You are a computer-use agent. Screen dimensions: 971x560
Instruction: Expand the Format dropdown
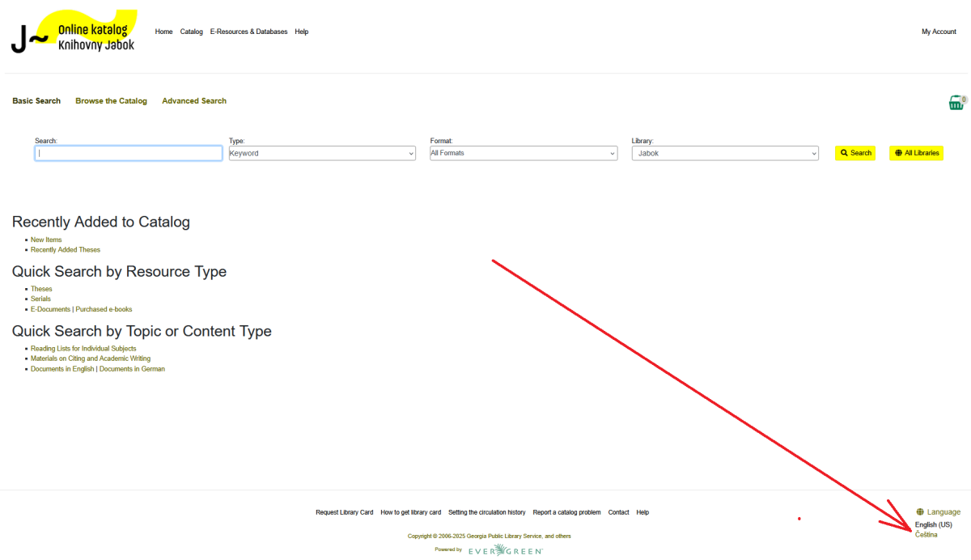[x=523, y=153]
